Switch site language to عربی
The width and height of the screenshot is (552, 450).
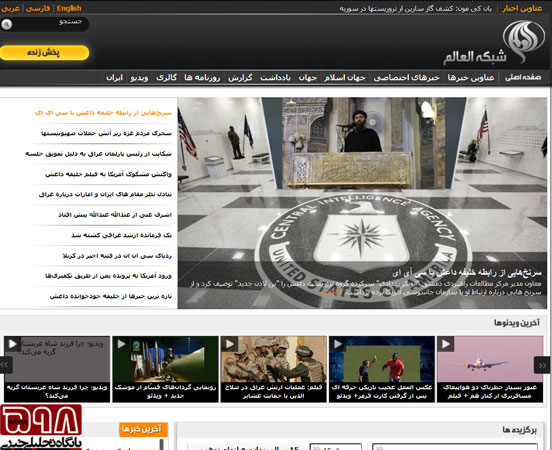pyautogui.click(x=11, y=8)
